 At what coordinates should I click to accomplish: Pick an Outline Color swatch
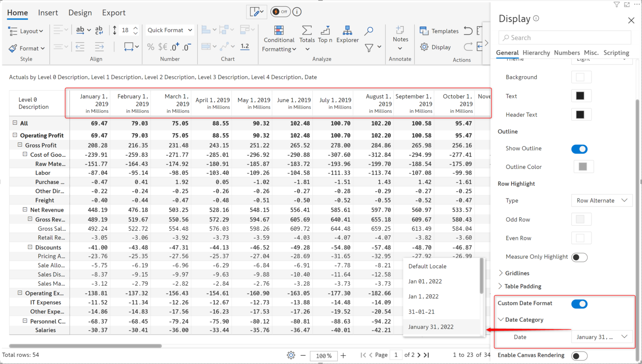point(583,166)
